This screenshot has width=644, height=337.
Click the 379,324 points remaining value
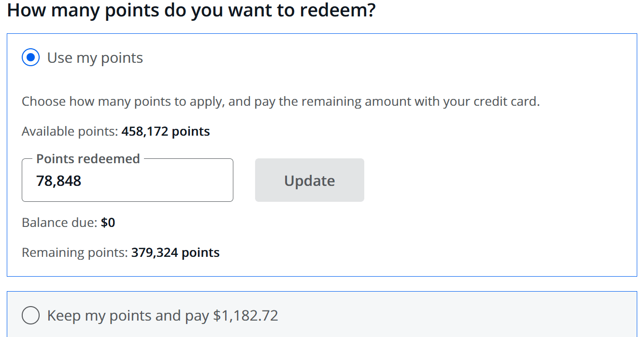pos(175,253)
